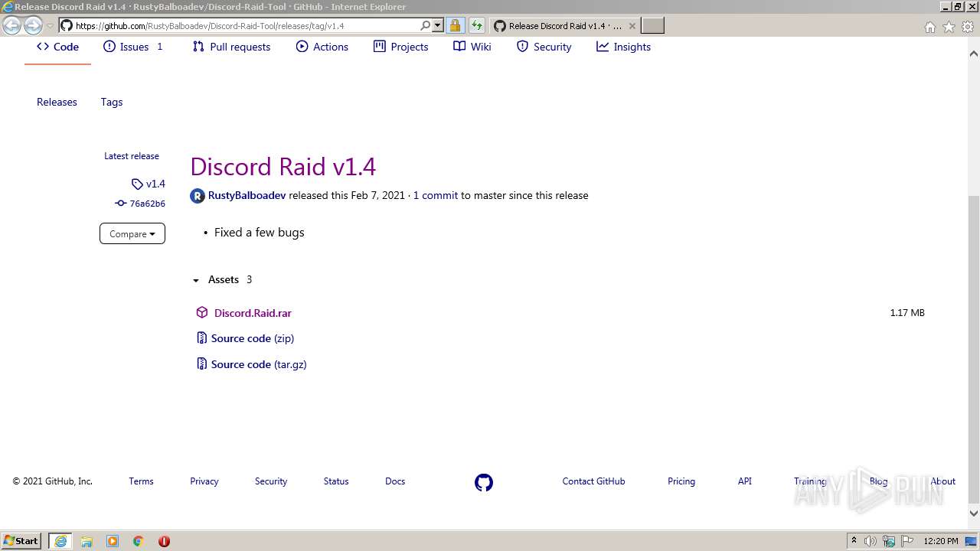Click the page scrollbar down arrow

point(974,514)
